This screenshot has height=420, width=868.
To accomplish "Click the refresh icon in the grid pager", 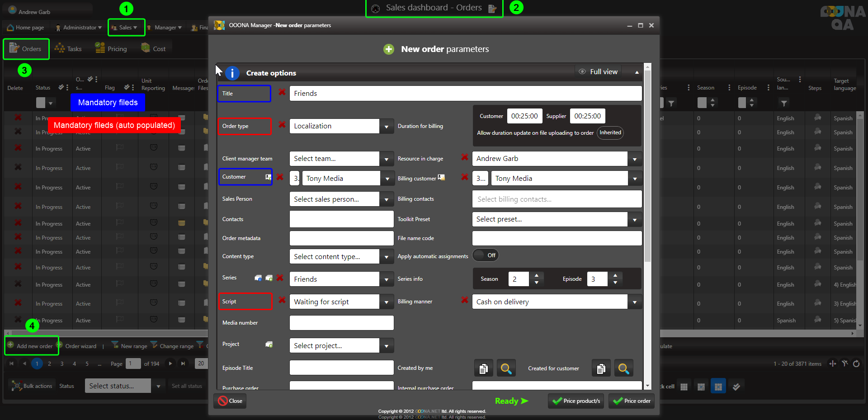I will click(856, 363).
